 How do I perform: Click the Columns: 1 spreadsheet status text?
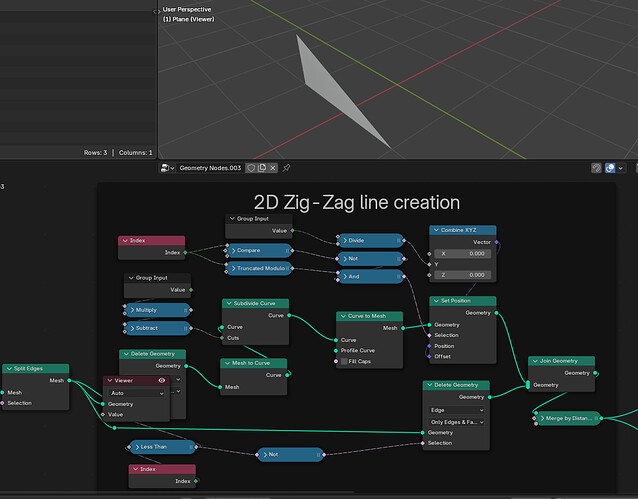tap(135, 153)
